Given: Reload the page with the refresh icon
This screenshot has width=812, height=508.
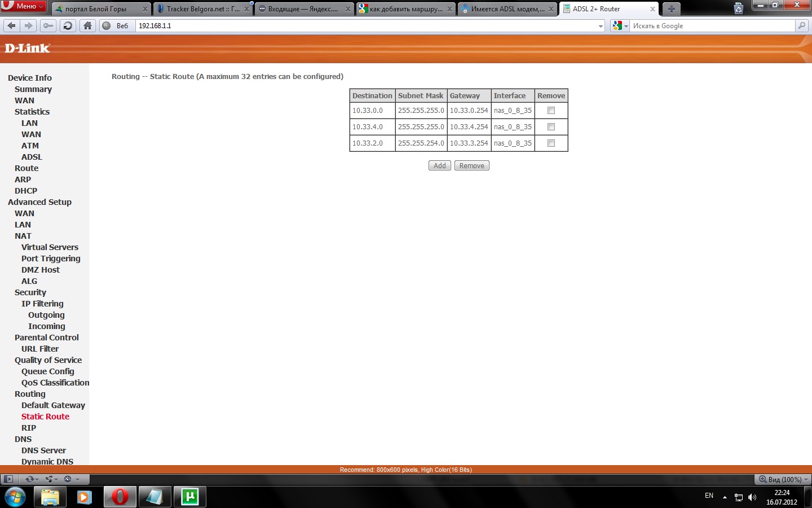Looking at the screenshot, I should pos(68,25).
